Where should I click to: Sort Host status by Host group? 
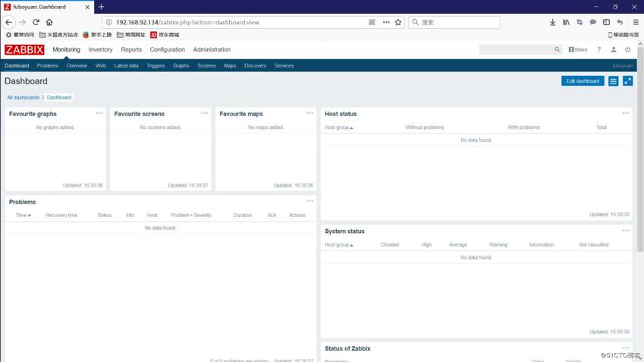[339, 127]
